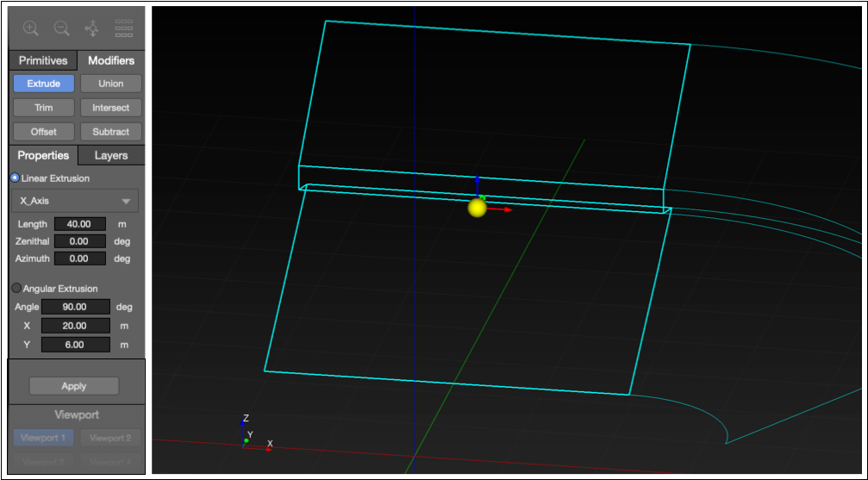The height and width of the screenshot is (480, 868).
Task: Click the XYZ axis orientation indicator
Action: pos(256,434)
